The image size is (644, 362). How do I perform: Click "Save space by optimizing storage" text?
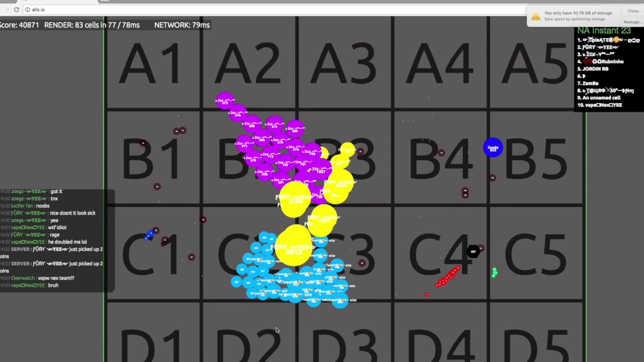[575, 19]
